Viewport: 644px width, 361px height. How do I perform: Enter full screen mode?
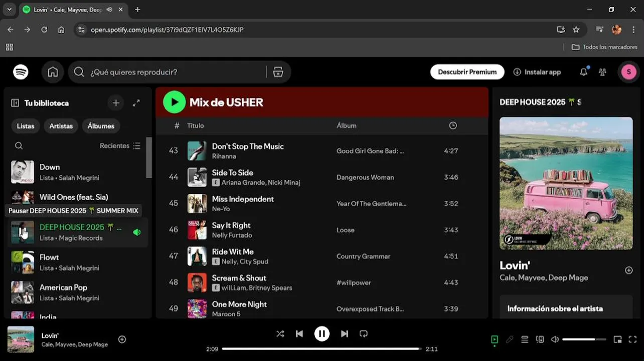coord(632,339)
